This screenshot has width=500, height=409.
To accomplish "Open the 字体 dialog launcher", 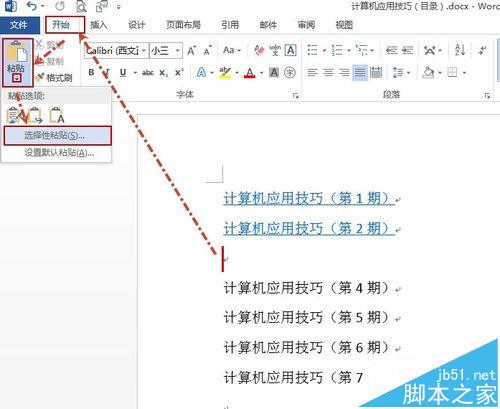I will click(296, 96).
